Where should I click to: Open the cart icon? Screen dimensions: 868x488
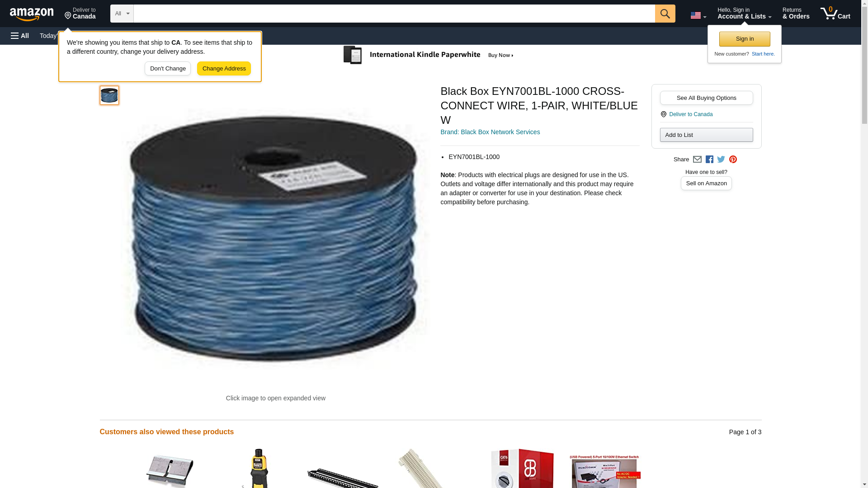click(835, 13)
